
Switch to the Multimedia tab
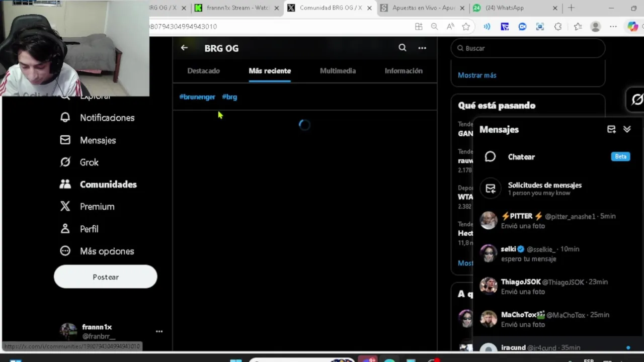[x=338, y=71]
